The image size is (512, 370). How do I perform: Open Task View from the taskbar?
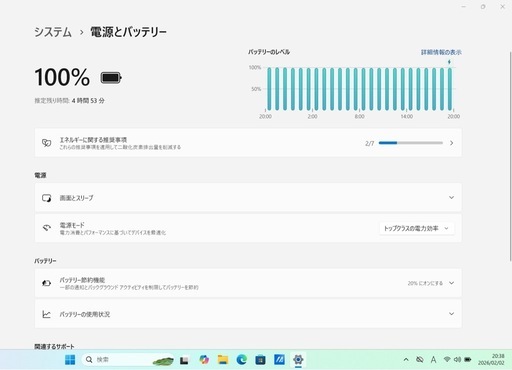[x=184, y=360]
